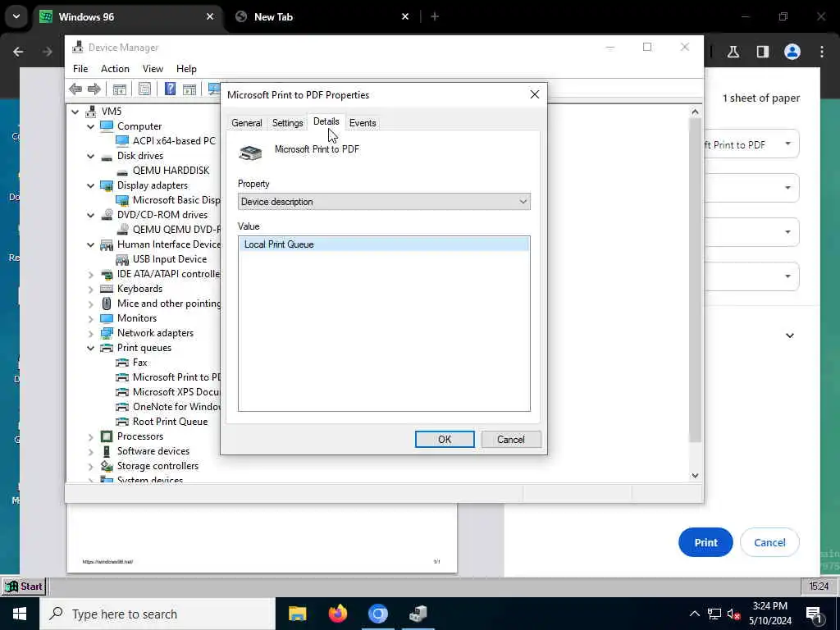Open the Windows Start menu logo
The image size is (840, 630).
click(x=20, y=614)
